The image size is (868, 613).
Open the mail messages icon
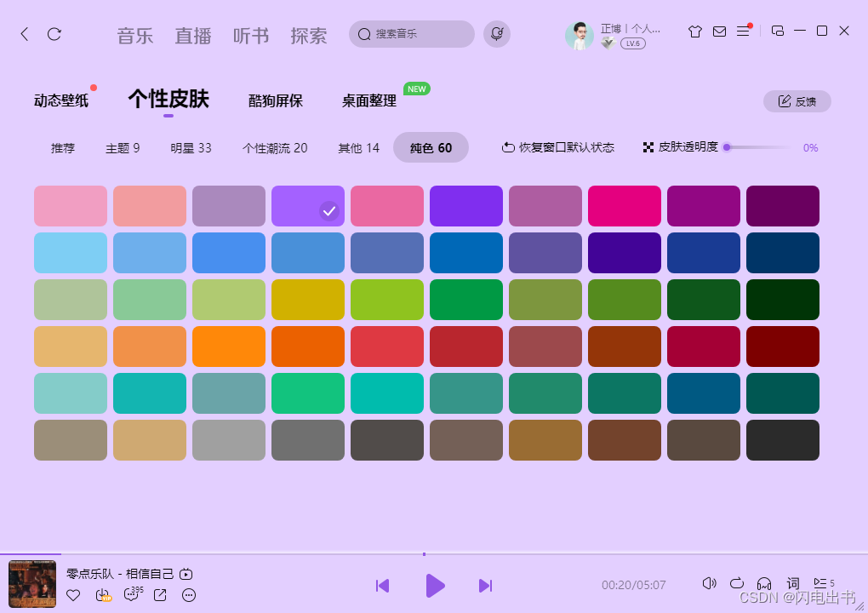[x=719, y=32]
